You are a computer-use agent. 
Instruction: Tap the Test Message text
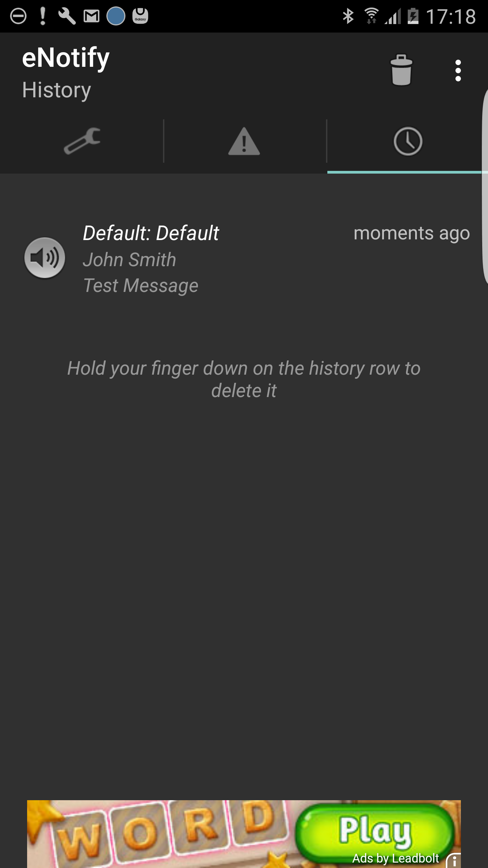point(141,285)
